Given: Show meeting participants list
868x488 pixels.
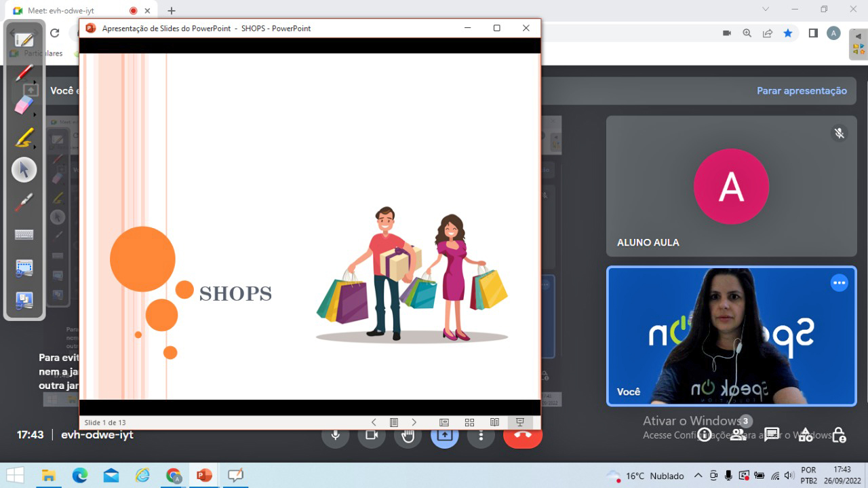Looking at the screenshot, I should 738,435.
